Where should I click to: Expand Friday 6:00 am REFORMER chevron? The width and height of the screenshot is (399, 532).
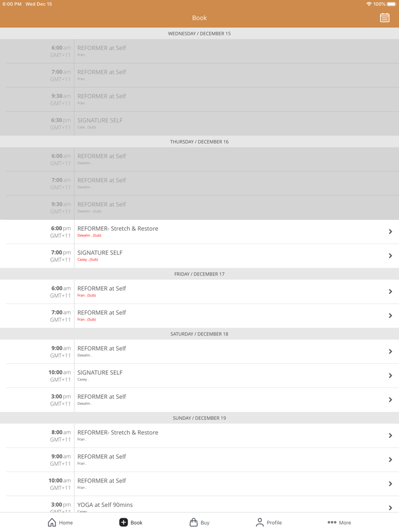(390, 292)
